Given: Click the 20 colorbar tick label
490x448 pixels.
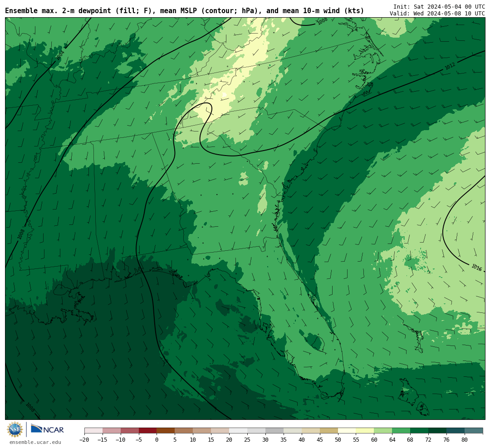Looking at the screenshot, I should click(x=230, y=439).
